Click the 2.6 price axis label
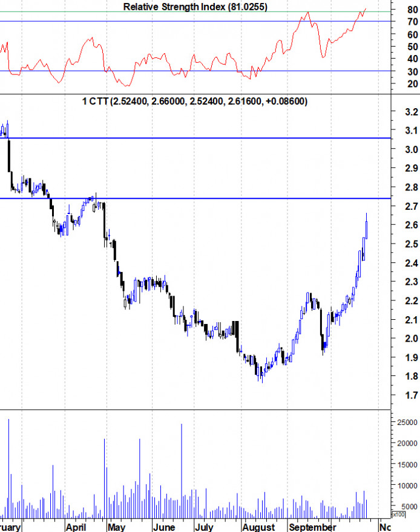420x532 pixels. 412,225
